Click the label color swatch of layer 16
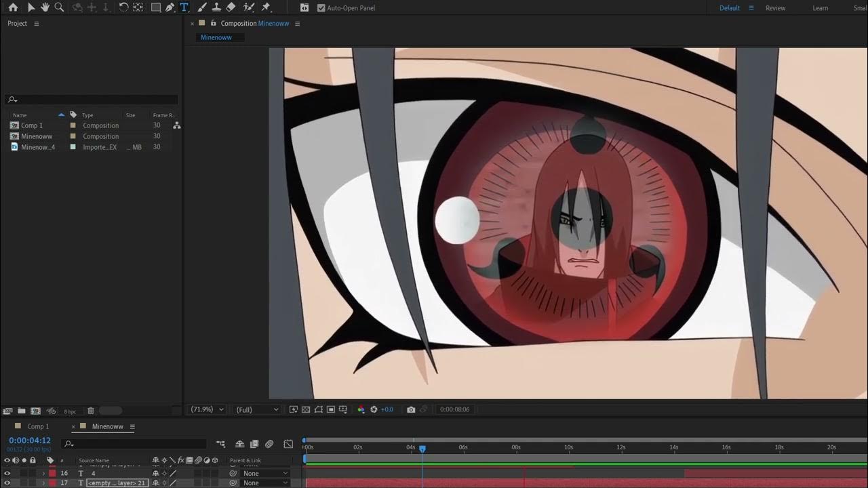This screenshot has width=868, height=488. 52,473
